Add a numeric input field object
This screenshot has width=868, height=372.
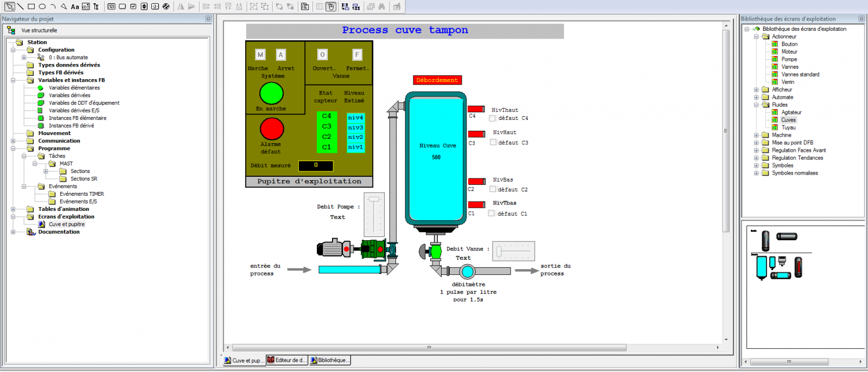tap(111, 7)
